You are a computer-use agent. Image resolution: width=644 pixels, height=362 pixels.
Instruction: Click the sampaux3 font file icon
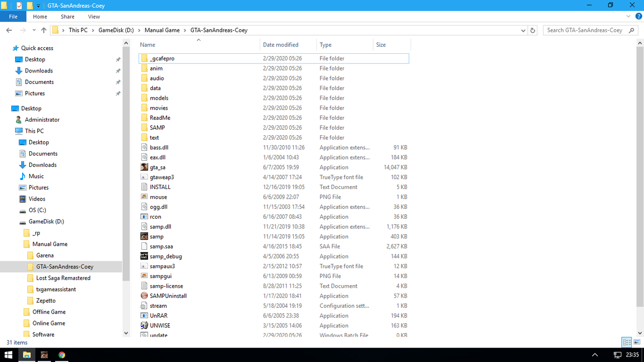[144, 266]
